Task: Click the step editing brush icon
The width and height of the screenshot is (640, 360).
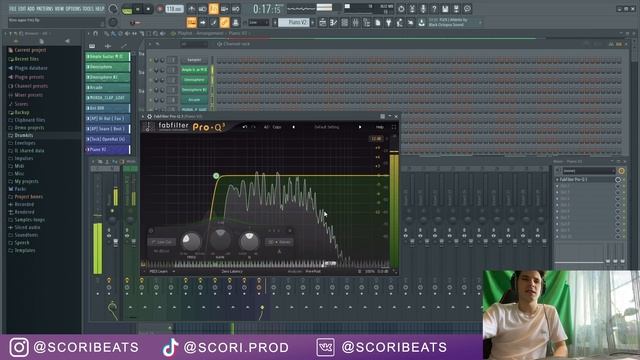Action: tap(213, 22)
